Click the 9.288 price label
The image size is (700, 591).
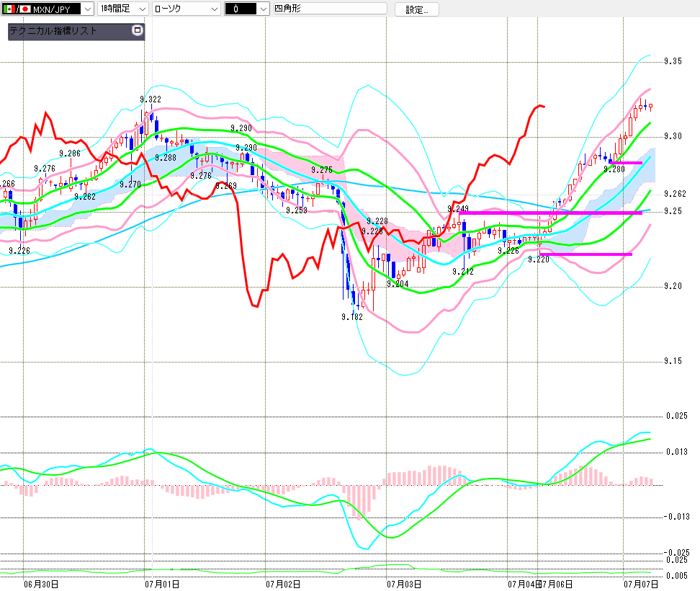pyautogui.click(x=166, y=158)
